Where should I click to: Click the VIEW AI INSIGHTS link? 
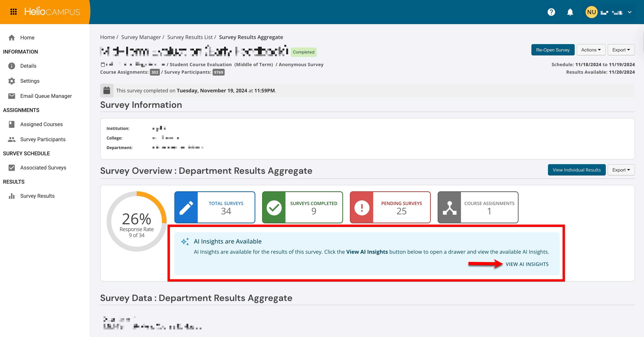click(527, 264)
